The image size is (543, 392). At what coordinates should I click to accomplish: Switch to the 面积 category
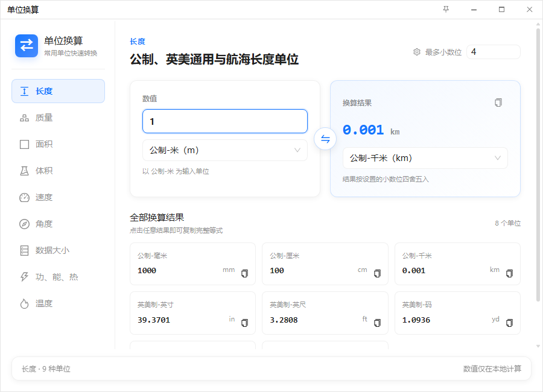point(58,144)
